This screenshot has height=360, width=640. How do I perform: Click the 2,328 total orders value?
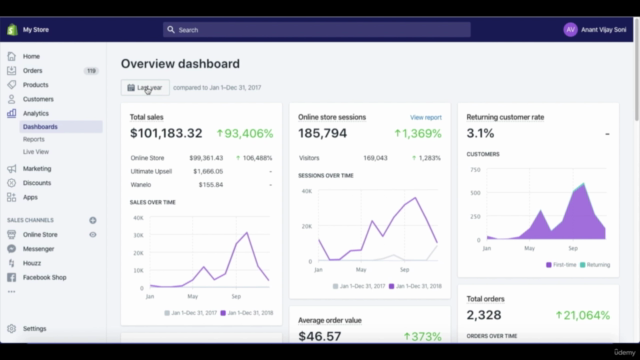click(x=484, y=315)
